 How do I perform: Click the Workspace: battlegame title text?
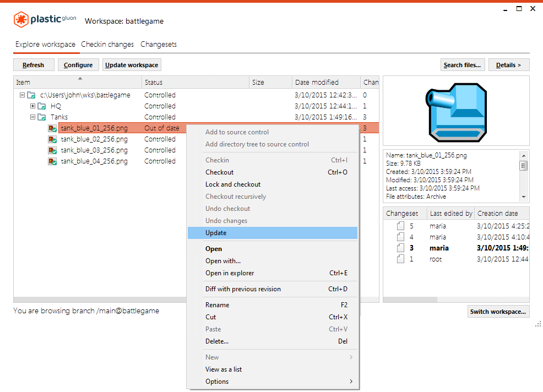click(124, 21)
